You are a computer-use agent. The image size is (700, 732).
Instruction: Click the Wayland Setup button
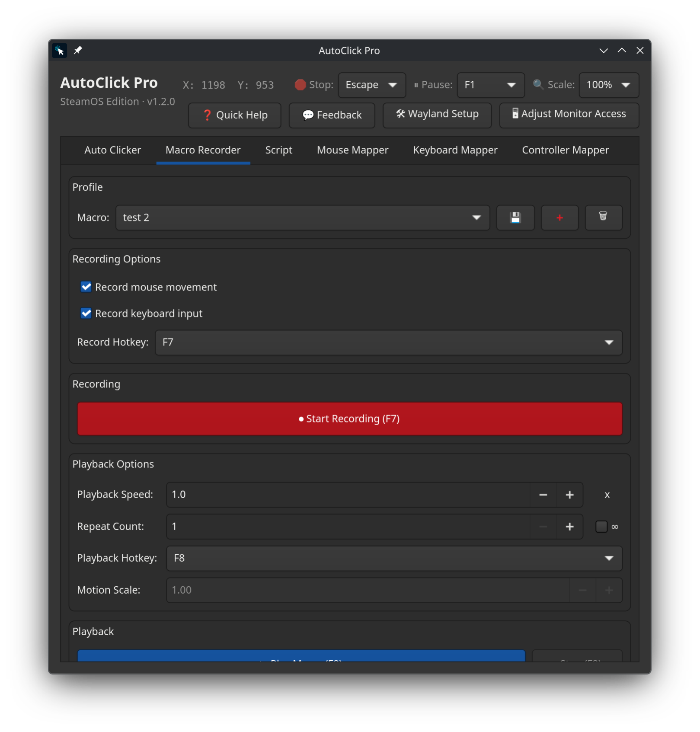tap(437, 115)
